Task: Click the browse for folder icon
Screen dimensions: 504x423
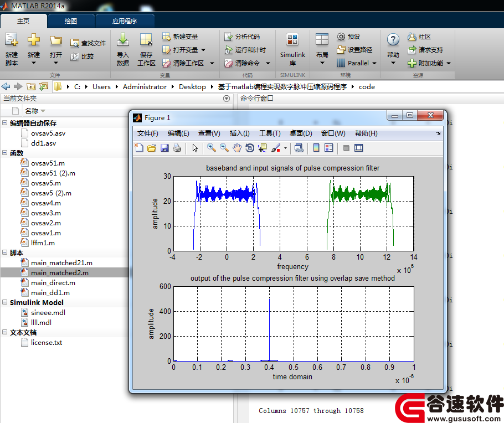Action: (x=43, y=86)
